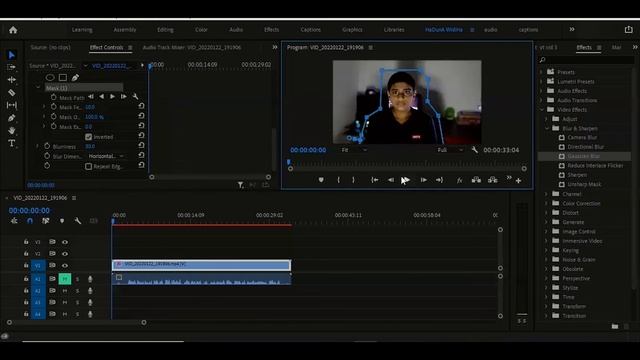Toggle V3 track output eye
This screenshot has width=640, height=360.
(x=65, y=242)
